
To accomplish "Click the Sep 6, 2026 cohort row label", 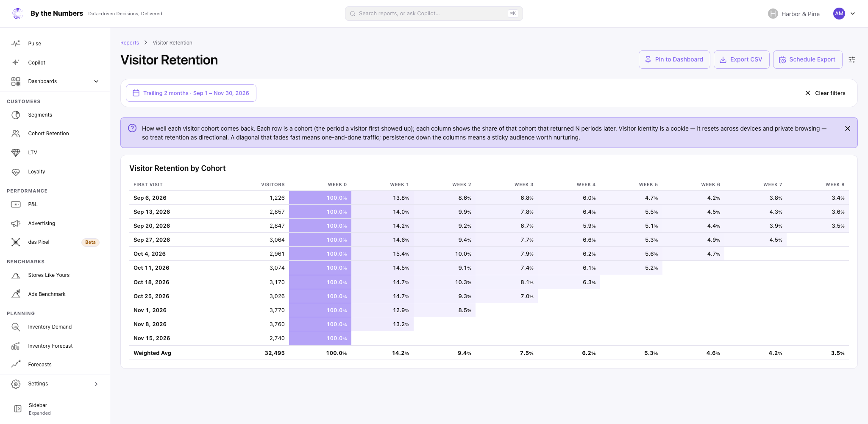I will pyautogui.click(x=150, y=198).
